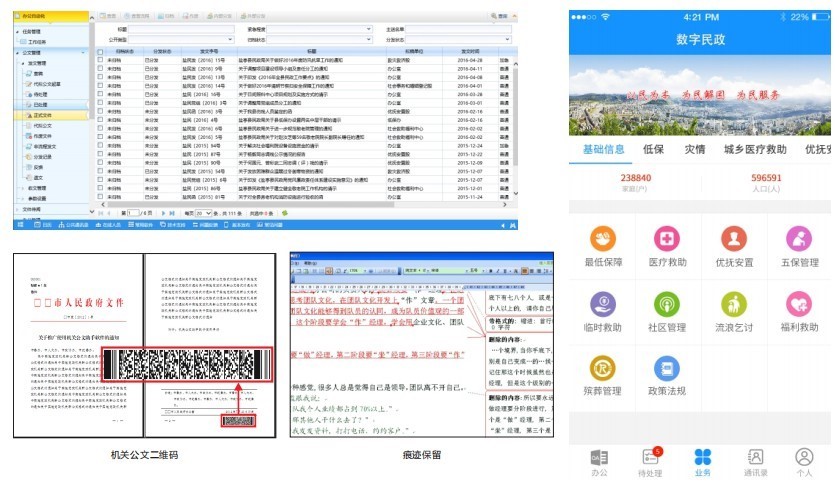
Task: Check the row dated 2016-03-01
Action: point(100,103)
